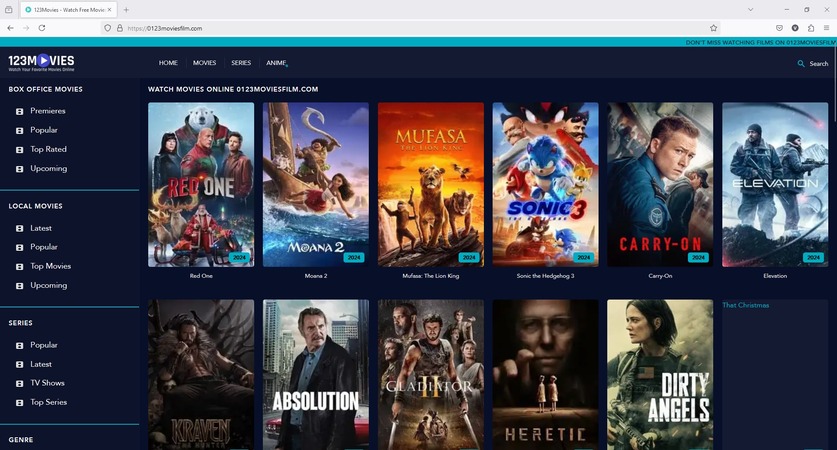Open the Elevation movie poster
Screen dimensions: 837x450
[x=775, y=185]
